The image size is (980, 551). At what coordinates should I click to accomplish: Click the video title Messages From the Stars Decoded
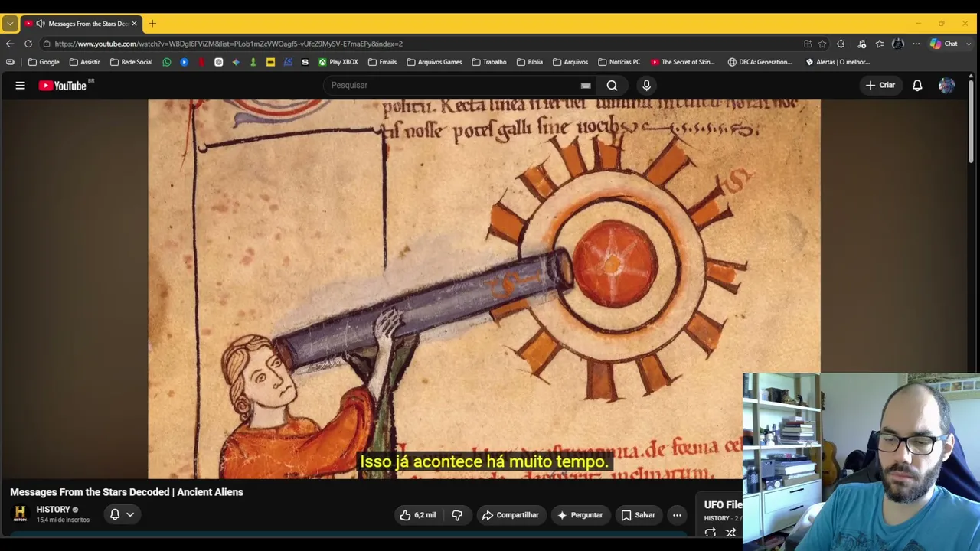coord(126,492)
